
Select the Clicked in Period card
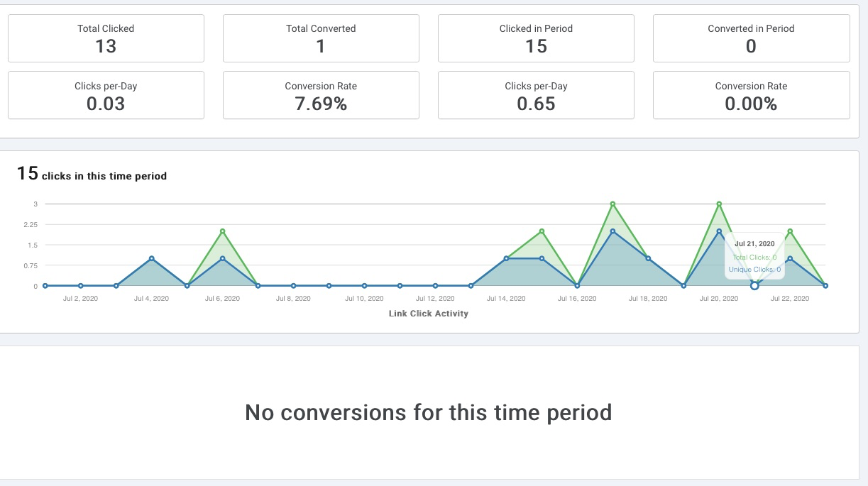(536, 38)
